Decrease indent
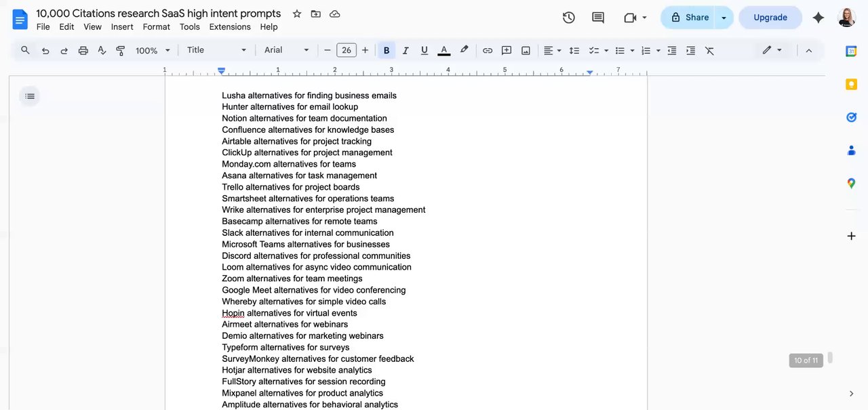The width and height of the screenshot is (868, 410). point(672,50)
